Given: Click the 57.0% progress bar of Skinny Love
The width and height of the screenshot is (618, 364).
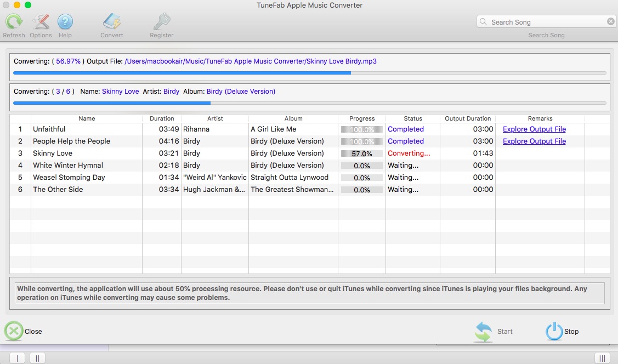Looking at the screenshot, I should [362, 153].
